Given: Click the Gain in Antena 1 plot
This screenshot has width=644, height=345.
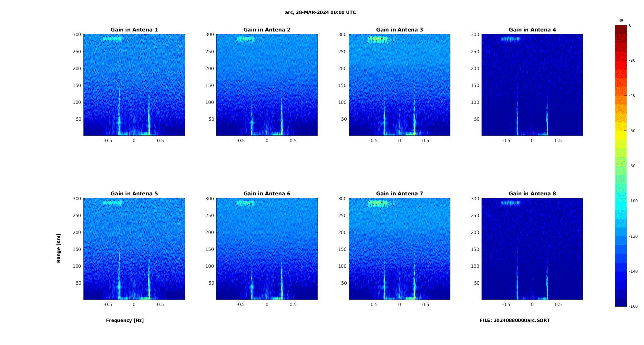Looking at the screenshot, I should pyautogui.click(x=134, y=85).
